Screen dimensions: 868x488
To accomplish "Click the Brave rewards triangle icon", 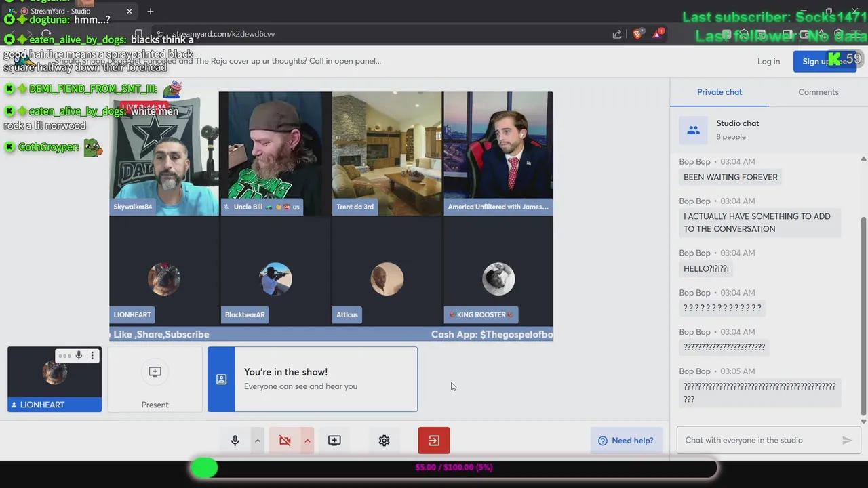I will (x=658, y=34).
